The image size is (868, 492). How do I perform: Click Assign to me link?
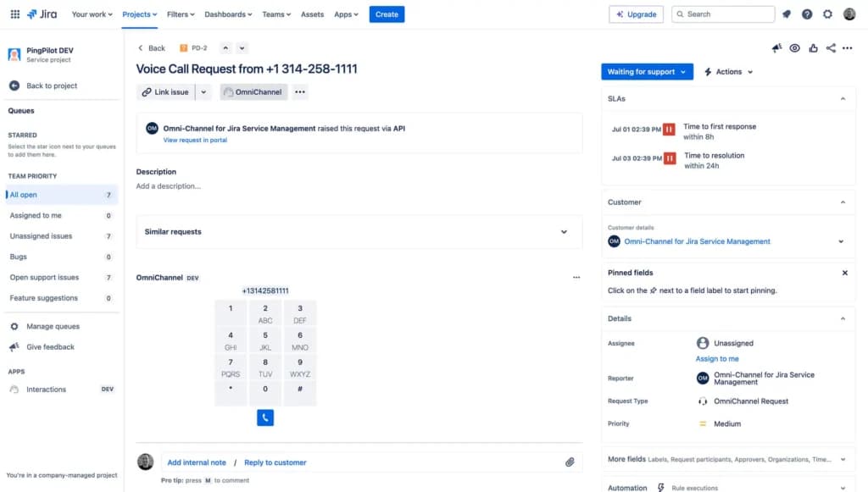tap(717, 359)
